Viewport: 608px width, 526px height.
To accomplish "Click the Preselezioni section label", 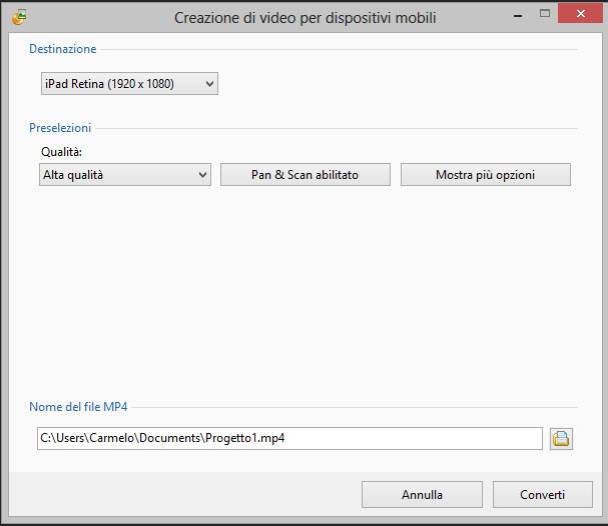I will pyautogui.click(x=60, y=128).
